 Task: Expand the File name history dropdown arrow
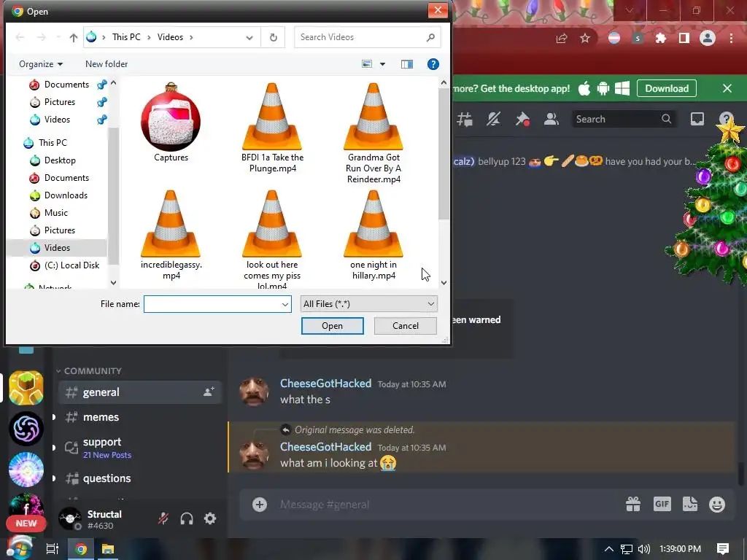tap(285, 304)
